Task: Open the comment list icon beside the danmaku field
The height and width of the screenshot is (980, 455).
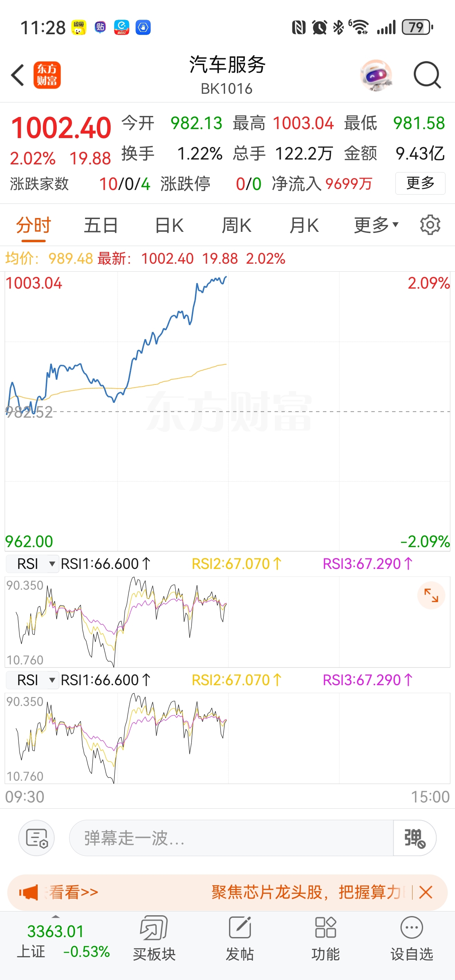Action: pyautogui.click(x=37, y=838)
